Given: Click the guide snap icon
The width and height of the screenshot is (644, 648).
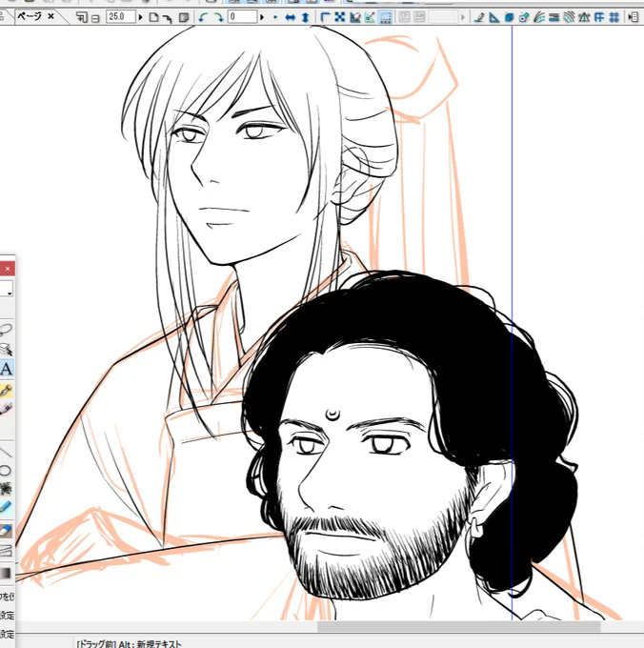Looking at the screenshot, I should (599, 17).
